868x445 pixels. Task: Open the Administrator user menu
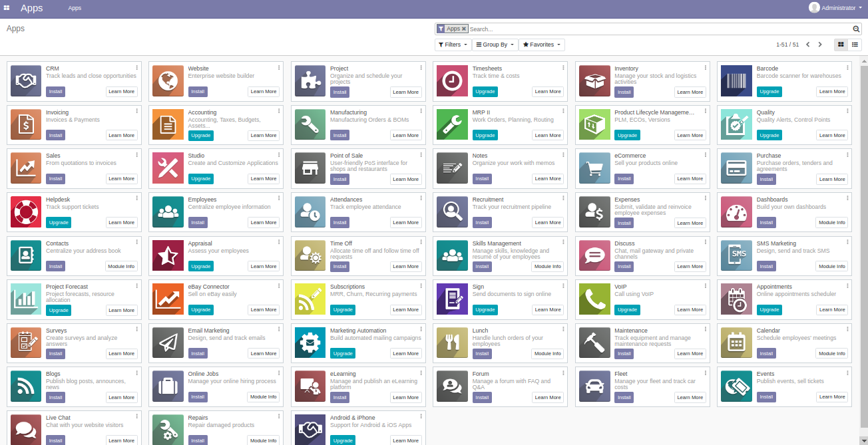tap(835, 8)
